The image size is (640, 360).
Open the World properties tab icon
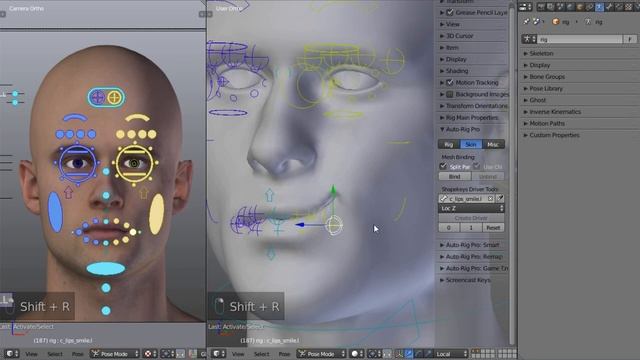click(571, 7)
